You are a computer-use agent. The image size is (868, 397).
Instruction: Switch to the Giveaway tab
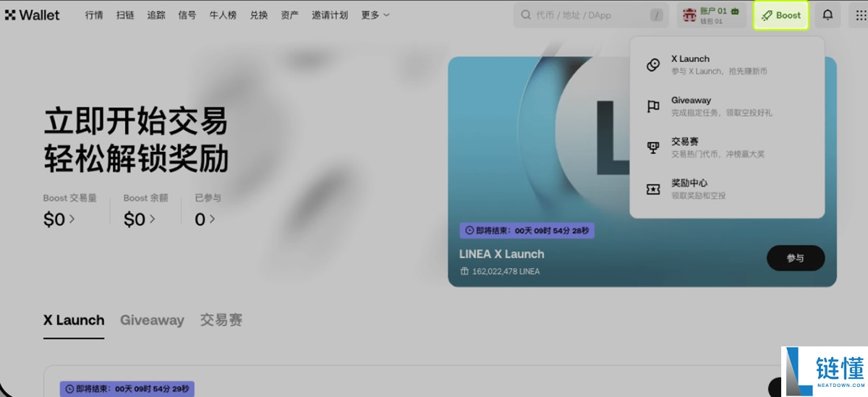(x=152, y=320)
